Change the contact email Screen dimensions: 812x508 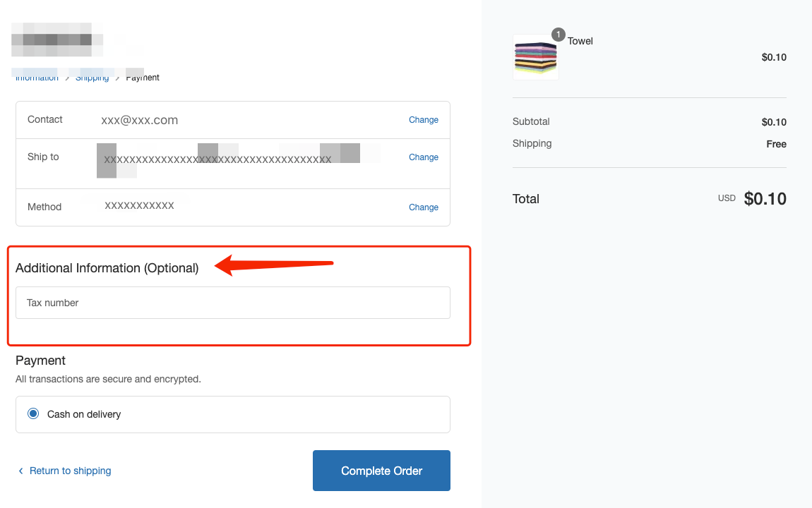point(424,120)
